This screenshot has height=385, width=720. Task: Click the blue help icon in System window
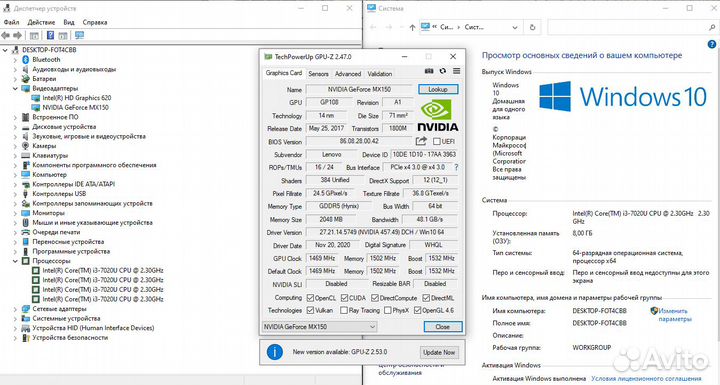[x=712, y=45]
